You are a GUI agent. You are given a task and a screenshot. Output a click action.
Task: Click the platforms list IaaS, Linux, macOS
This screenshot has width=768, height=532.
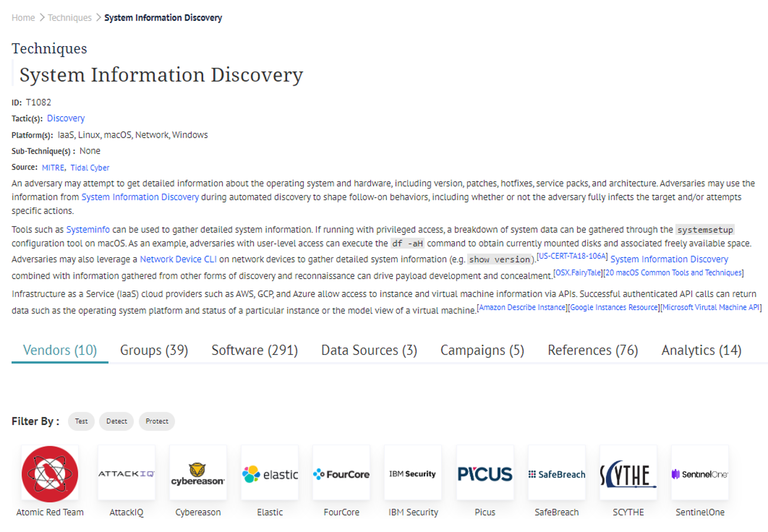[x=133, y=135]
